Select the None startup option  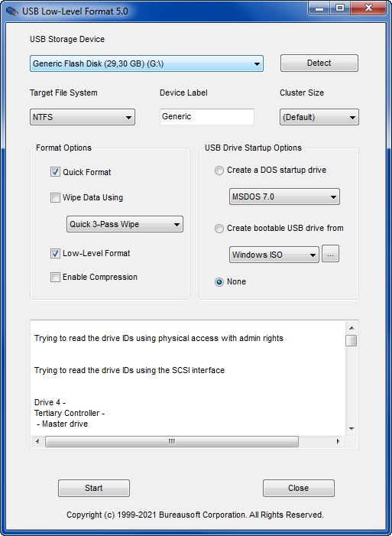[x=219, y=282]
